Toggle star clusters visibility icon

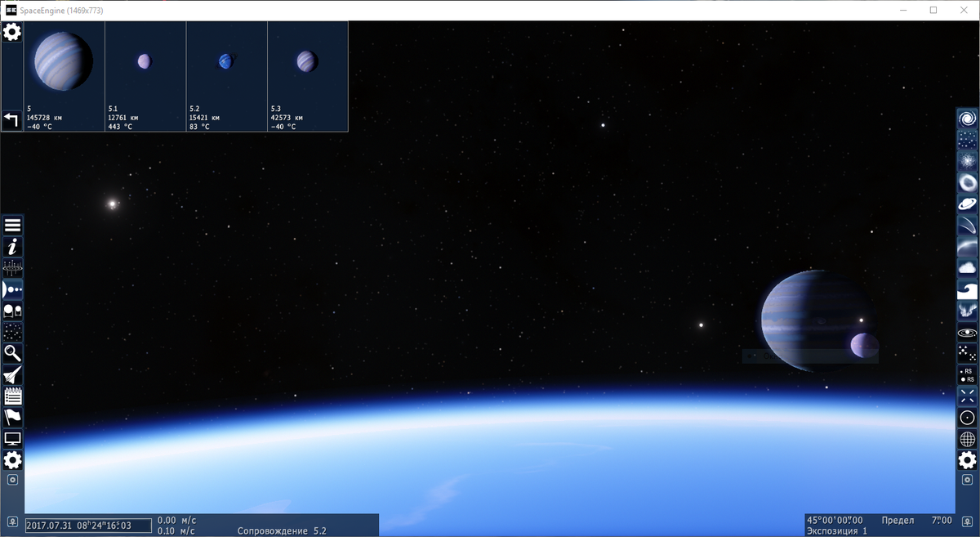pos(968,140)
